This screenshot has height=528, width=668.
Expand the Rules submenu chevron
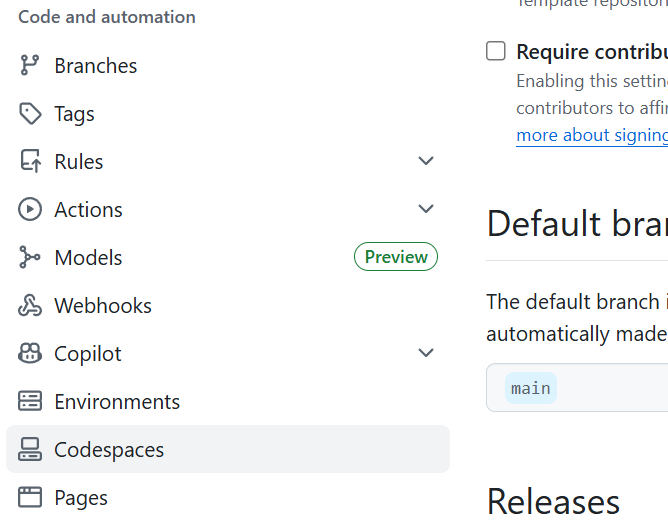pos(426,161)
